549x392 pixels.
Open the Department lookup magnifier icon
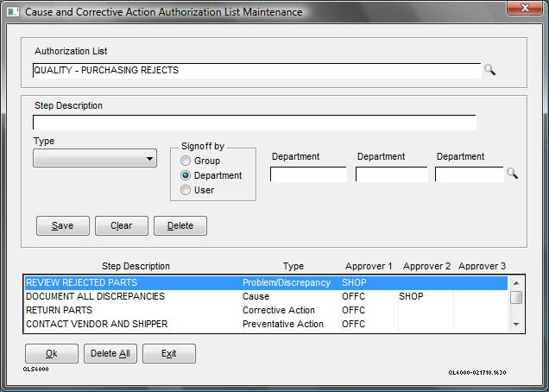[x=512, y=173]
